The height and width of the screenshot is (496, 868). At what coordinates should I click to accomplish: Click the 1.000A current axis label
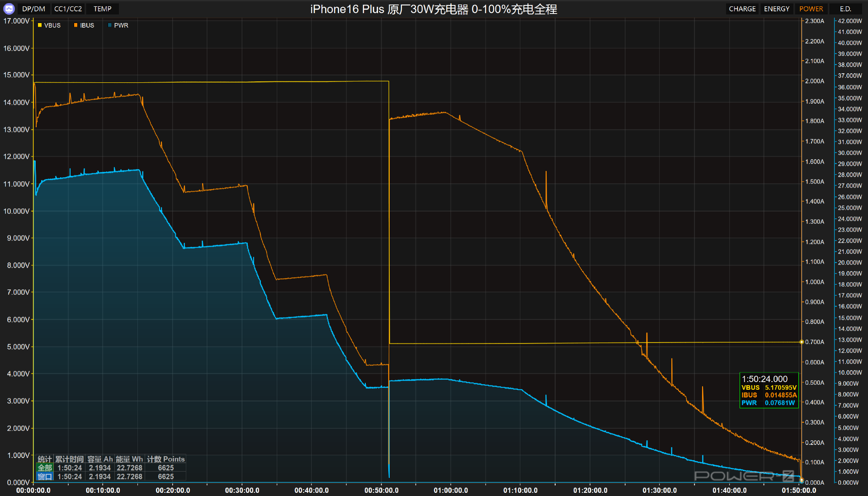point(815,282)
